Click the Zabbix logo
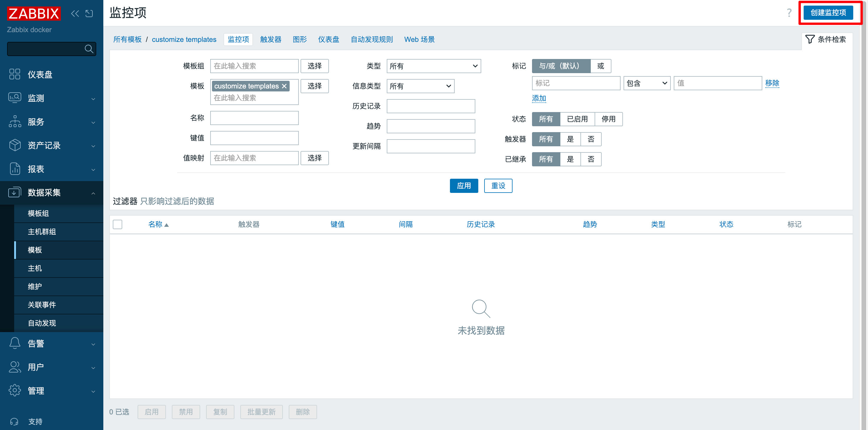This screenshot has width=868, height=430. pyautogui.click(x=34, y=14)
